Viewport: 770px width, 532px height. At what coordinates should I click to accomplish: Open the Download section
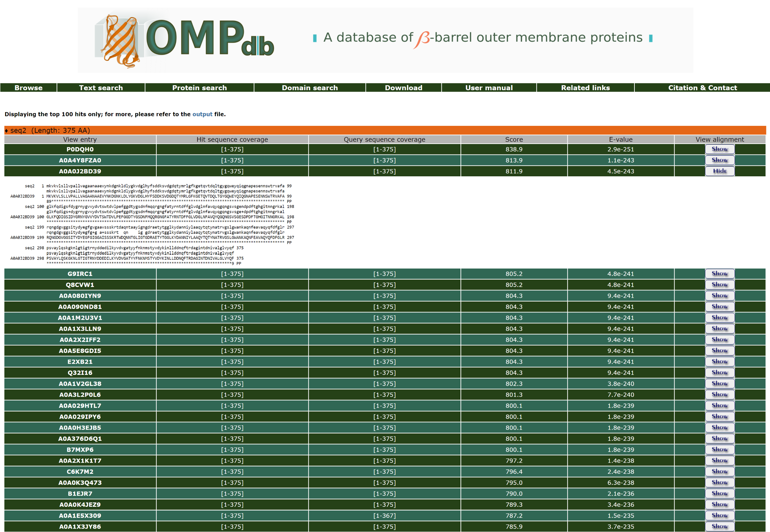(x=404, y=88)
